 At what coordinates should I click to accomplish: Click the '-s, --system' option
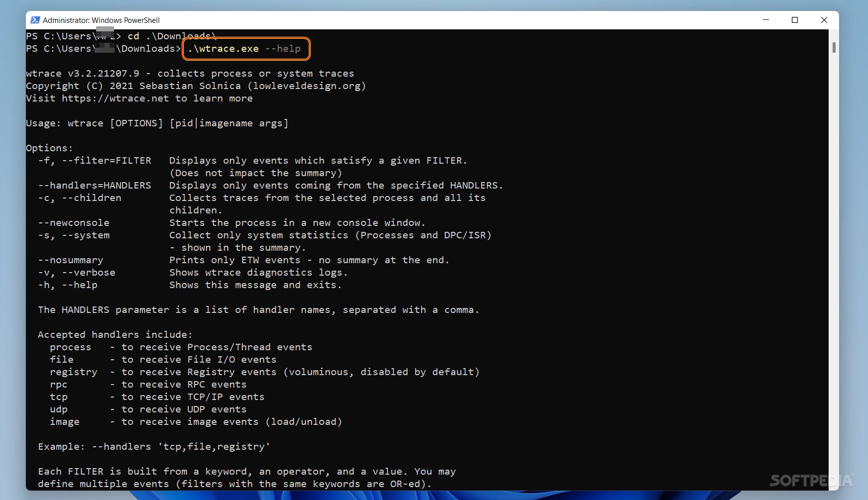click(74, 235)
